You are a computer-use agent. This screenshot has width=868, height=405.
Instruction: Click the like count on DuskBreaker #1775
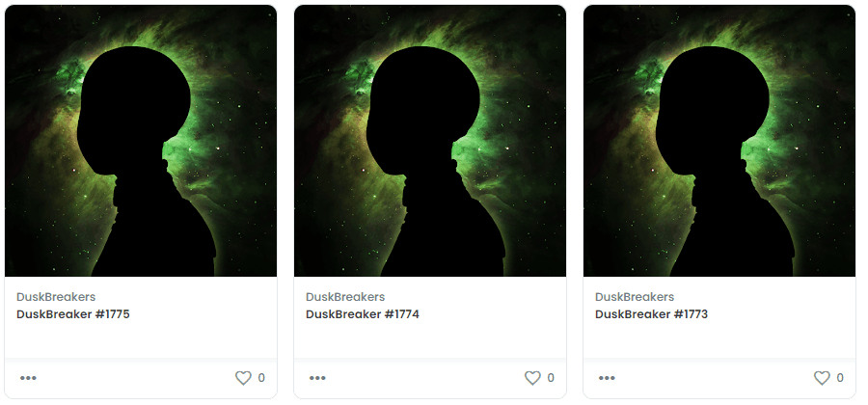click(x=261, y=378)
